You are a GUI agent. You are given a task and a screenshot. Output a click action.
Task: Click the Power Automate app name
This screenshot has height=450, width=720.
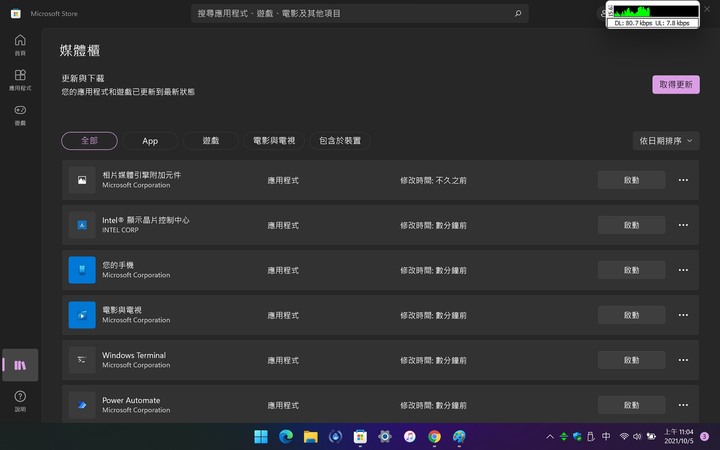coord(131,400)
